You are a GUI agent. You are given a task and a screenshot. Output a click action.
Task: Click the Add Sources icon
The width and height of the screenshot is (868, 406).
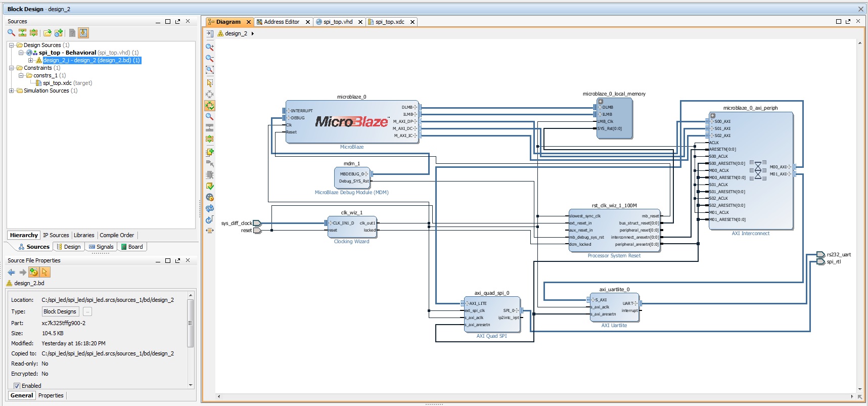click(59, 33)
